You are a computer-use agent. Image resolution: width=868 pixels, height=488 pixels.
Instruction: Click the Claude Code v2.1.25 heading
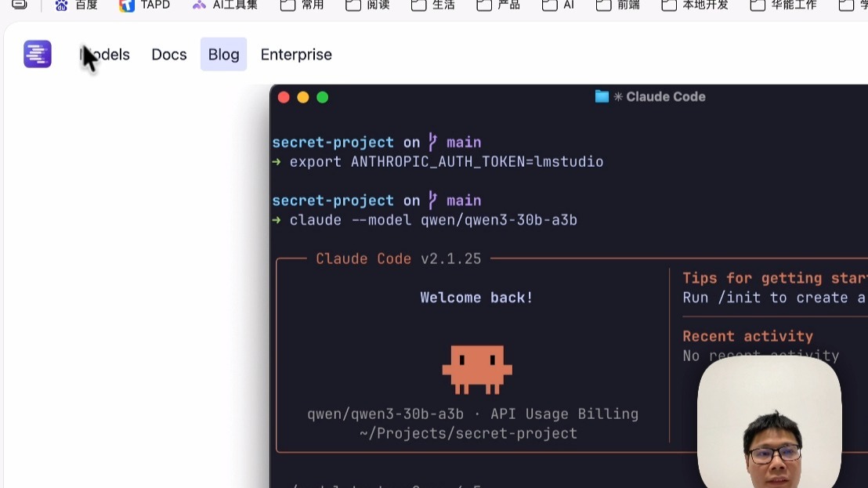pos(398,259)
